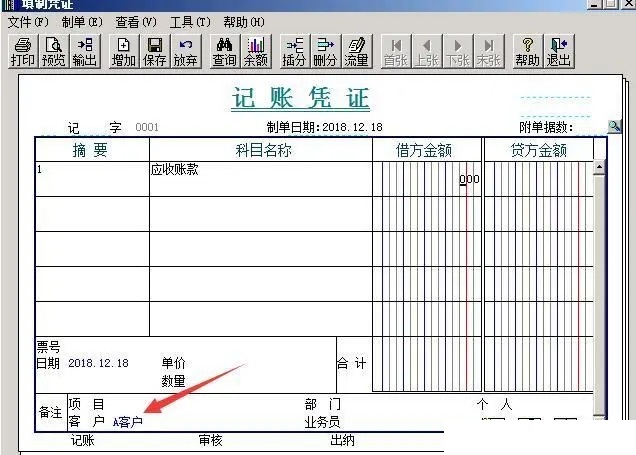Exit with the 退出 icon

(x=559, y=52)
